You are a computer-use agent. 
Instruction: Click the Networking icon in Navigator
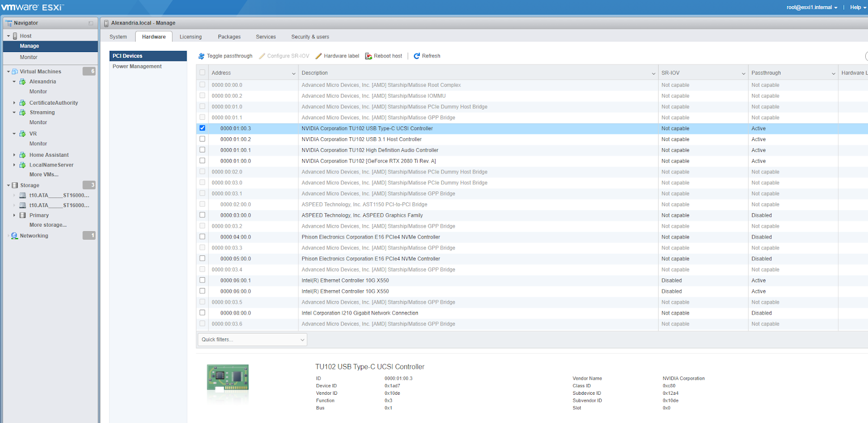pyautogui.click(x=15, y=236)
